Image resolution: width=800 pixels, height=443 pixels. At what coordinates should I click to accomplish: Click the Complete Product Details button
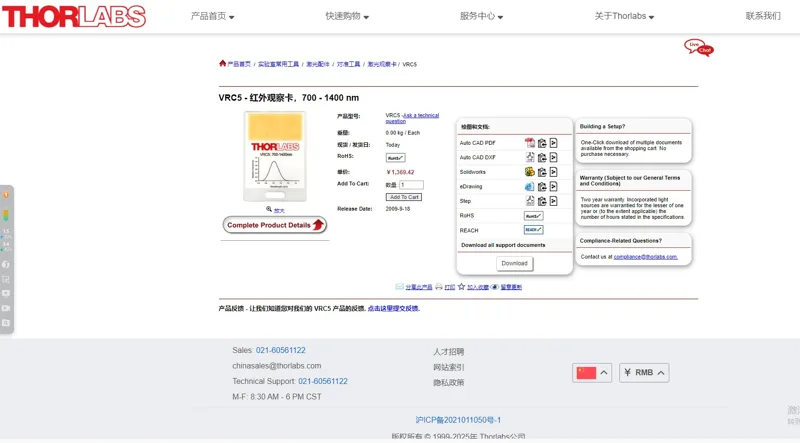[274, 225]
